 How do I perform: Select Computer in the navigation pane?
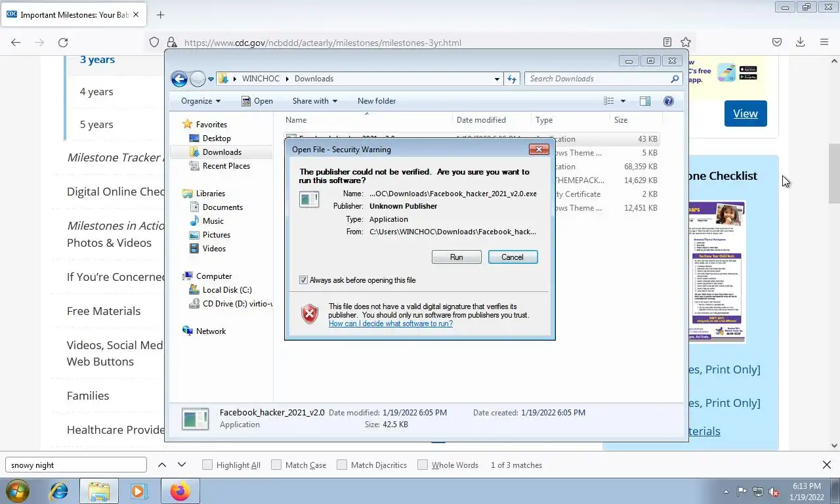click(x=214, y=276)
